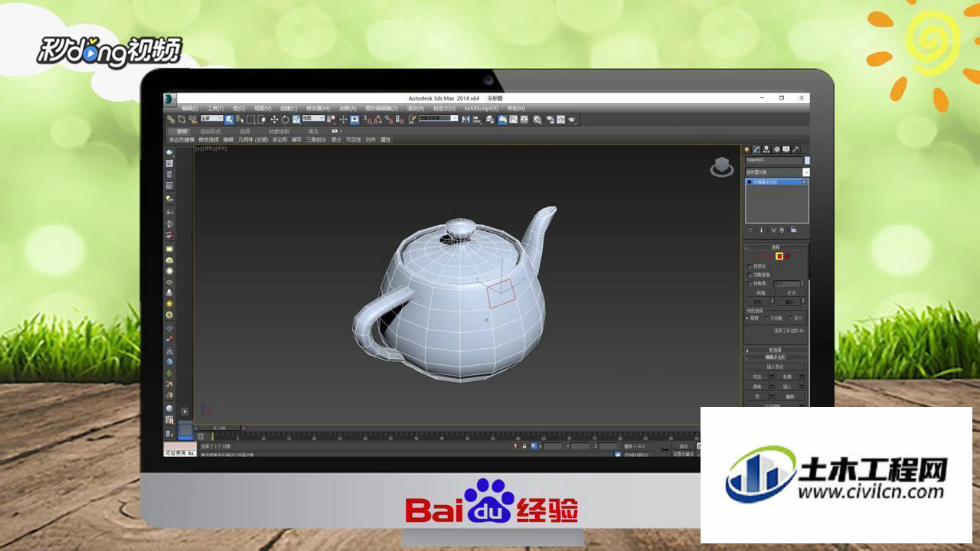Click the 轮廓 (Outline) button
The image size is (980, 551).
coord(786,377)
